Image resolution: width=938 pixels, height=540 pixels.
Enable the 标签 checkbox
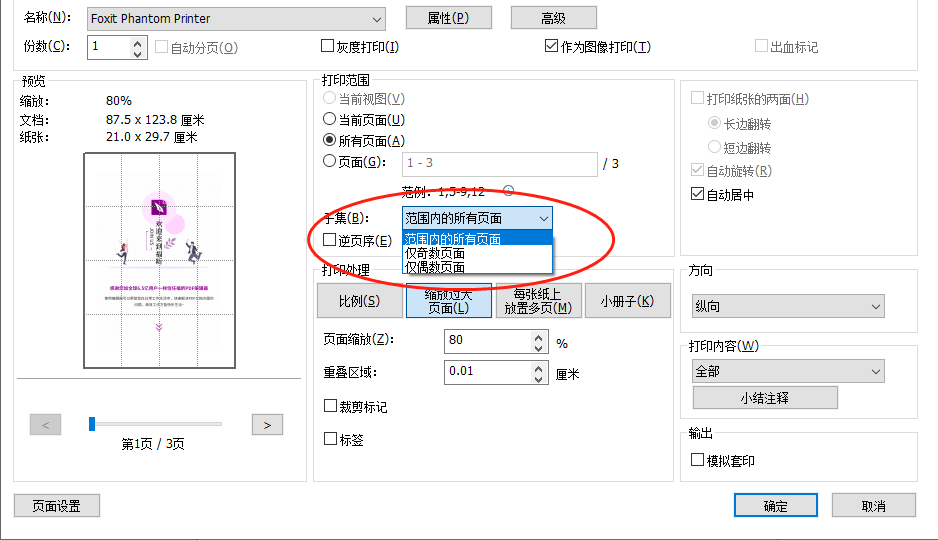click(330, 439)
